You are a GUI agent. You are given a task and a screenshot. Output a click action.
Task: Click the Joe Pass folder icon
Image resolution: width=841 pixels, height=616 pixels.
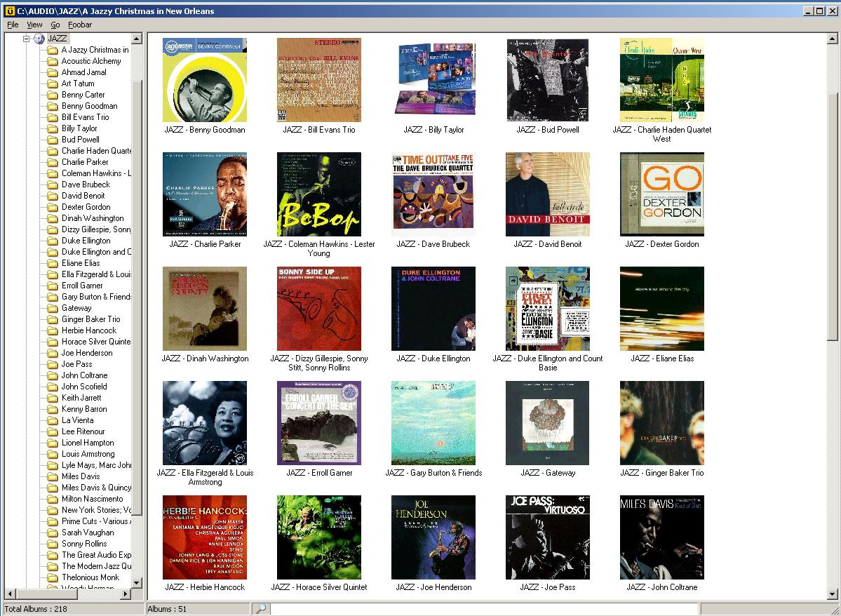[52, 365]
